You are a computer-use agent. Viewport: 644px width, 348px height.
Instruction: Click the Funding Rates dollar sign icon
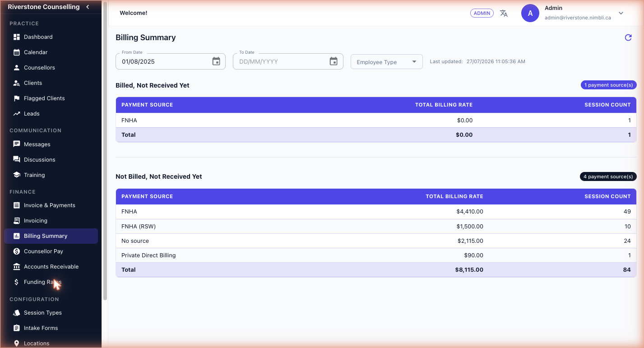coord(17,282)
